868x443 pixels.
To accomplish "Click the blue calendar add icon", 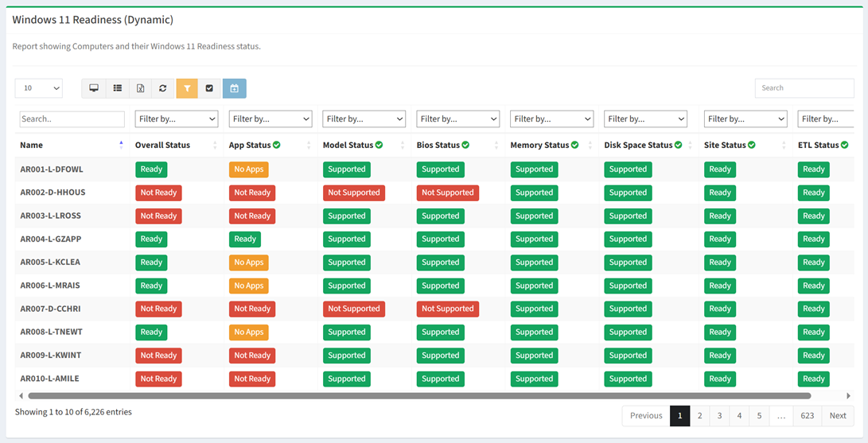I will [234, 88].
